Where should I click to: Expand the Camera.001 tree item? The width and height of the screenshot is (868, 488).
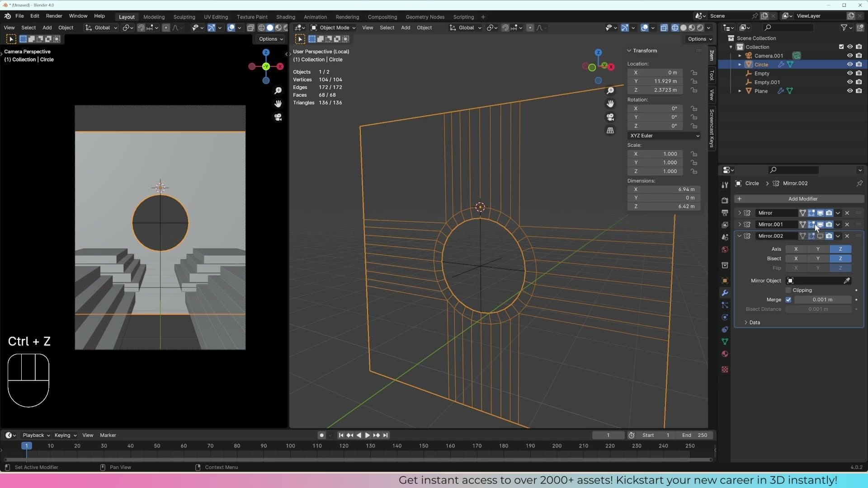coord(740,56)
